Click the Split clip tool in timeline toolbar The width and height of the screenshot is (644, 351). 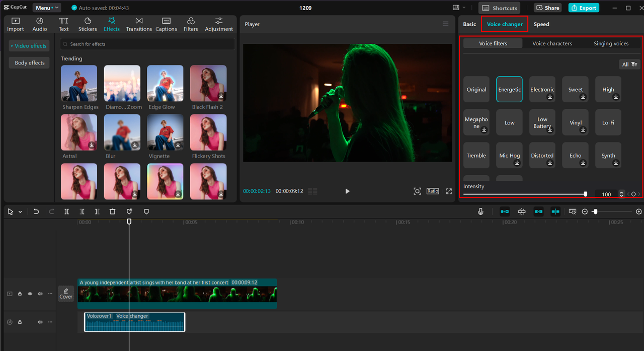click(x=66, y=212)
